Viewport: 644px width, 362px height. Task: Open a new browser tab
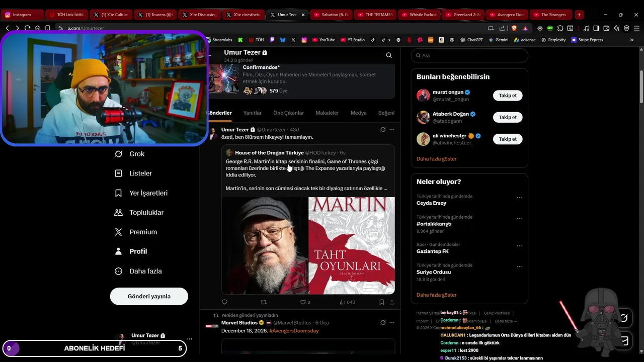(579, 15)
